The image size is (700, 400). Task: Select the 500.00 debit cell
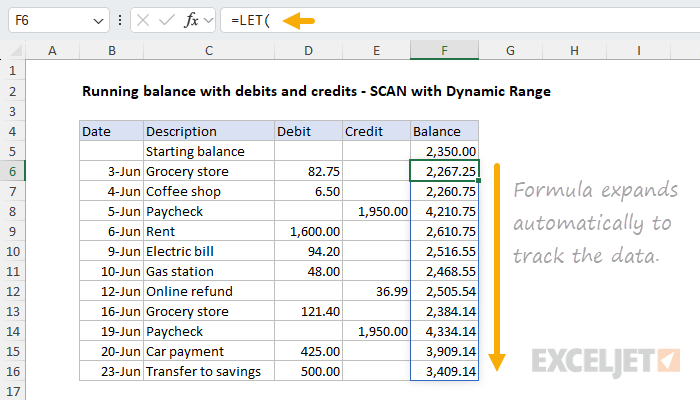308,371
